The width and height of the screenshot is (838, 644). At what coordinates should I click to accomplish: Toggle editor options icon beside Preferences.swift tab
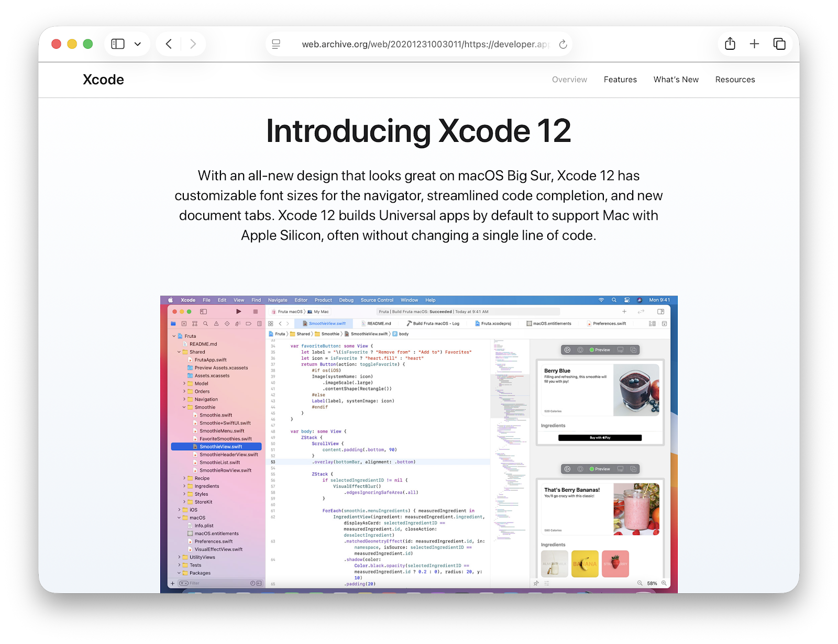(x=652, y=324)
